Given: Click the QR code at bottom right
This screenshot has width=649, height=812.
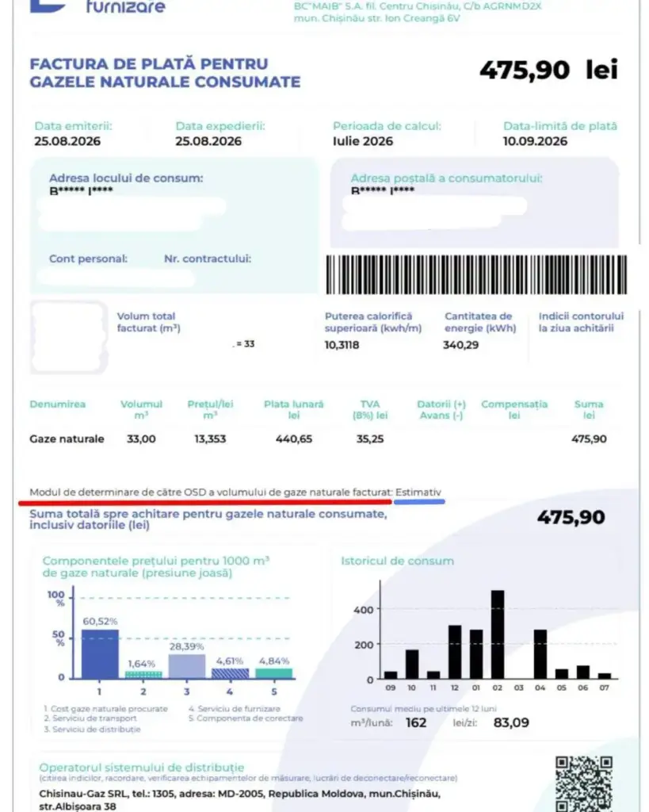Looking at the screenshot, I should 584,783.
